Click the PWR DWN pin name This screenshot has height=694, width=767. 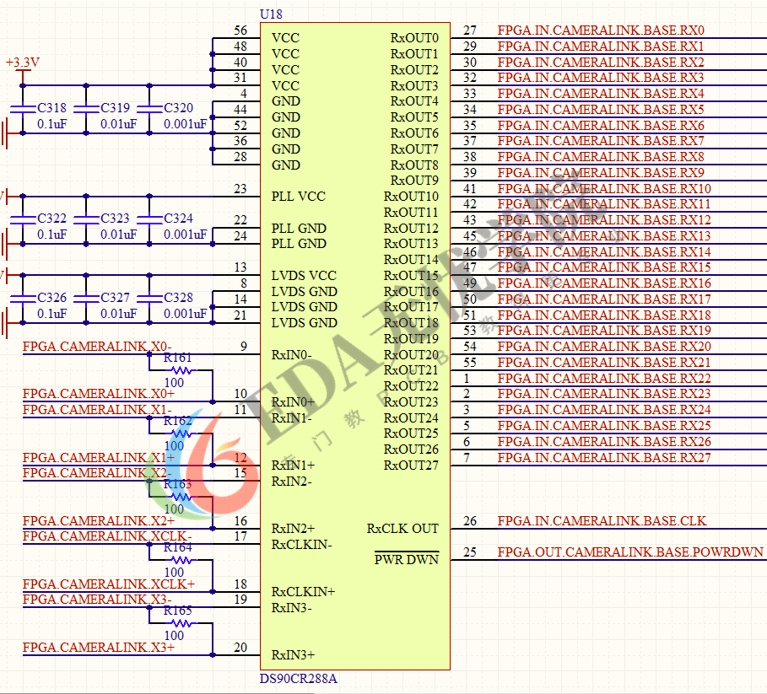(406, 560)
